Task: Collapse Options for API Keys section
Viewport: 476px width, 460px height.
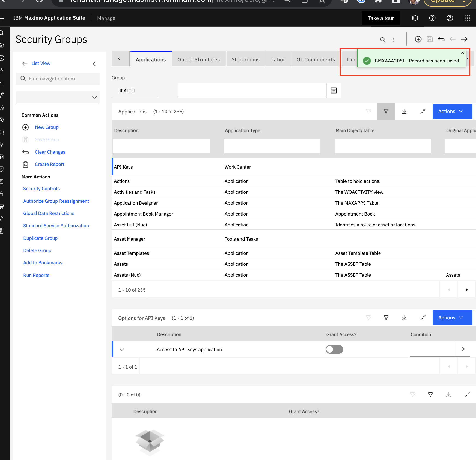Action: coord(423,318)
